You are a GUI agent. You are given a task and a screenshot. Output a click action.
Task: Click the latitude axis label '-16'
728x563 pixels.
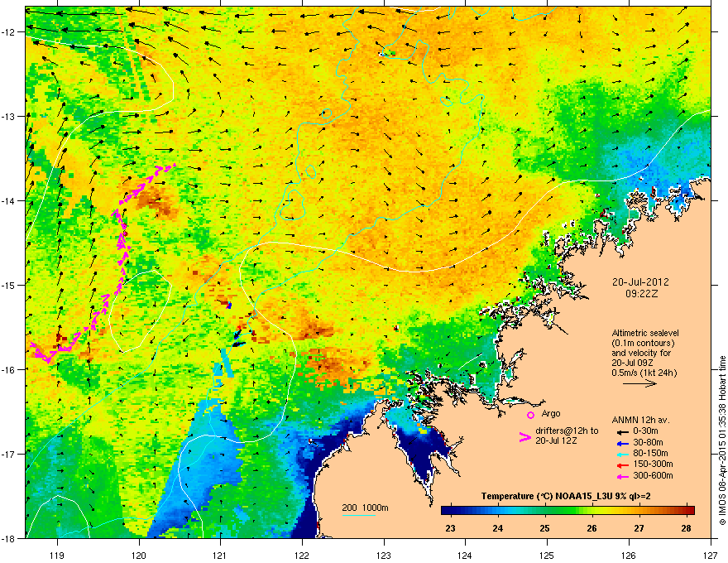10,370
